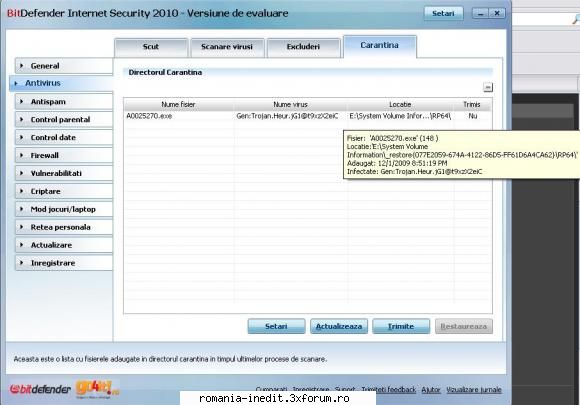Open the BitDefender logo at bottom left

coord(40,389)
